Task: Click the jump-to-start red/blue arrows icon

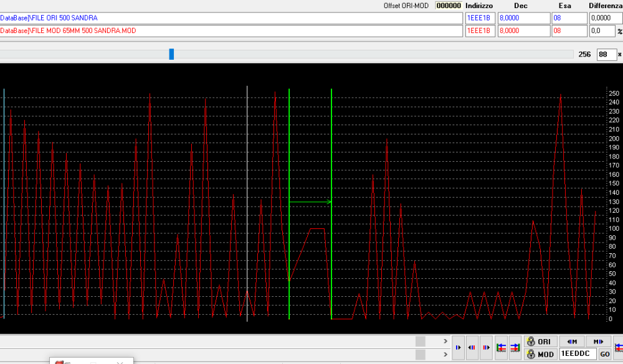Action: click(502, 348)
